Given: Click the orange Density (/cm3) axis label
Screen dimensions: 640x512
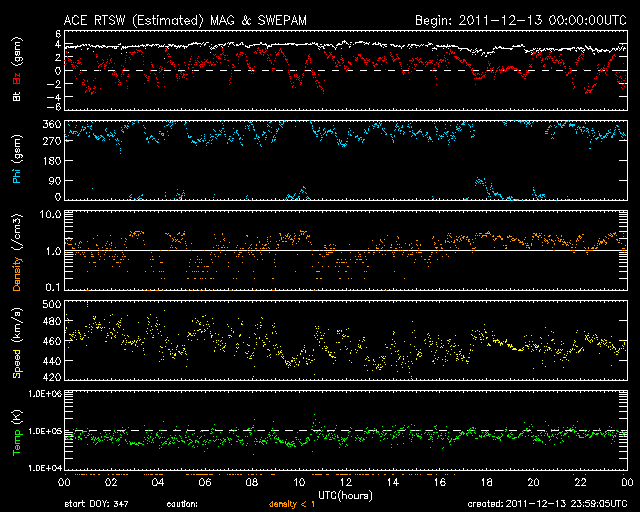Looking at the screenshot, I should 17,251.
